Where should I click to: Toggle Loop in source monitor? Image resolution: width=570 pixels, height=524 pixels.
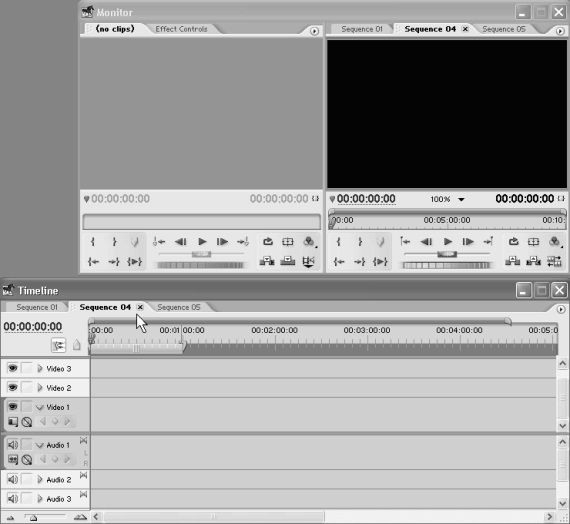268,241
